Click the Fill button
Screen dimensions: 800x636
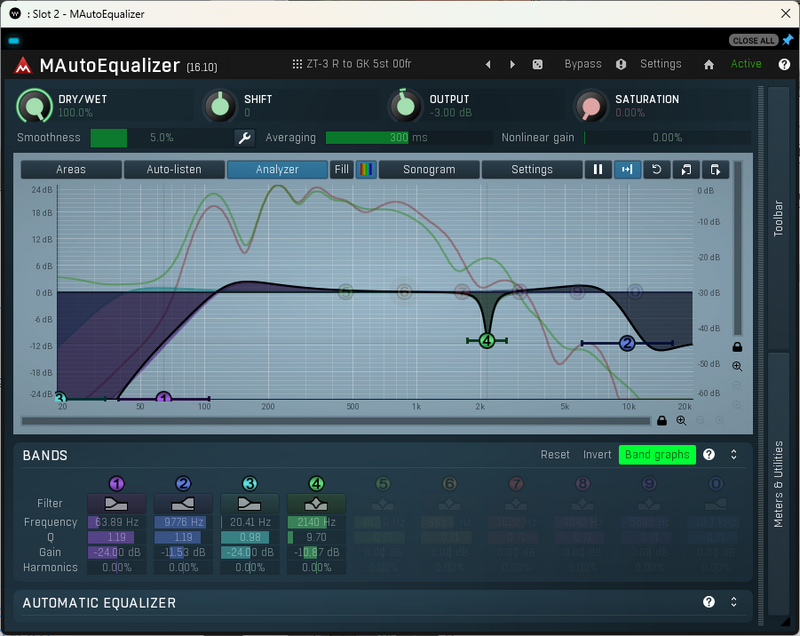pos(342,169)
